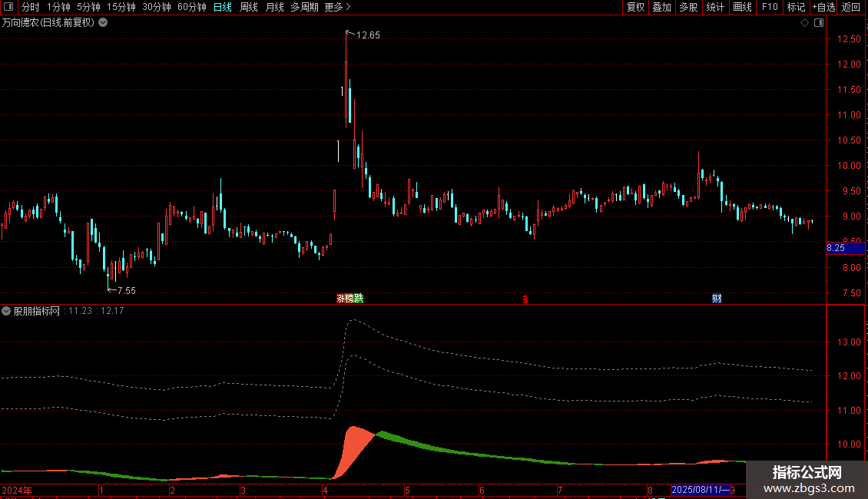This screenshot has height=499, width=868.
Task: Click the 2024年 time axis label
Action: coord(17,490)
